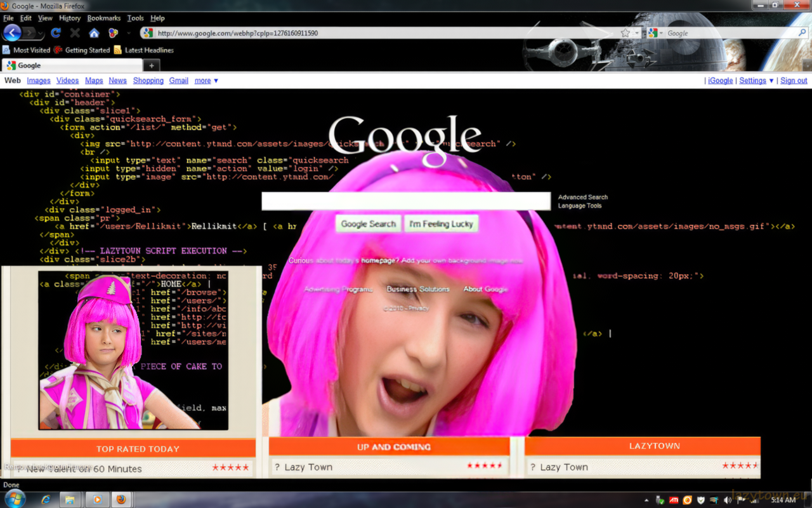
Task: Expand the 'more' Google services dropdown
Action: [206, 81]
